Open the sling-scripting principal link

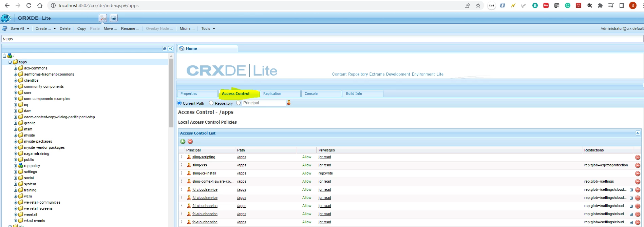click(x=204, y=157)
